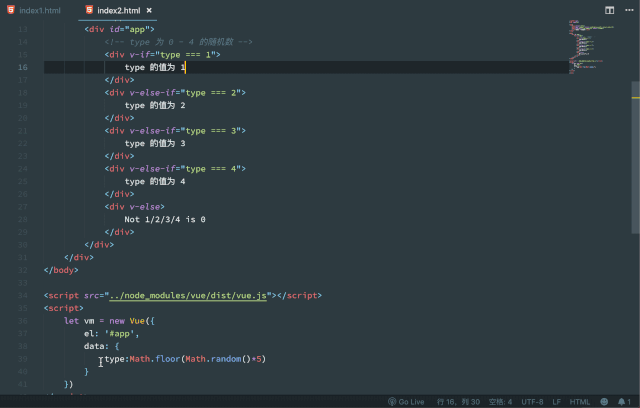
Task: Change the HTML language mode
Action: (x=580, y=402)
